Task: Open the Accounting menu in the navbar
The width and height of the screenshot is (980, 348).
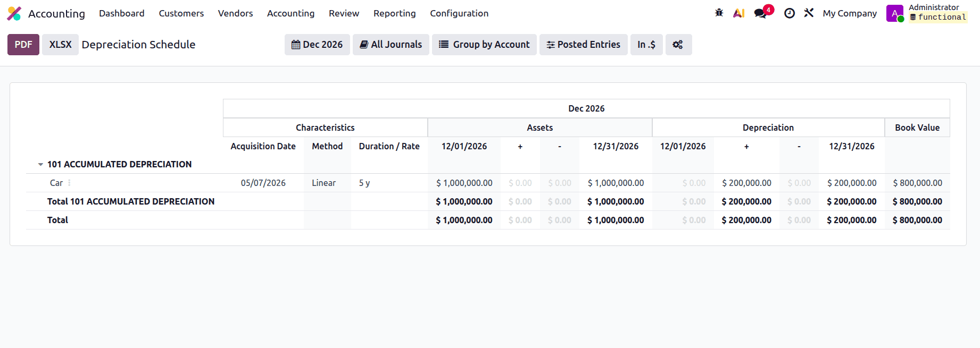Action: pyautogui.click(x=291, y=13)
